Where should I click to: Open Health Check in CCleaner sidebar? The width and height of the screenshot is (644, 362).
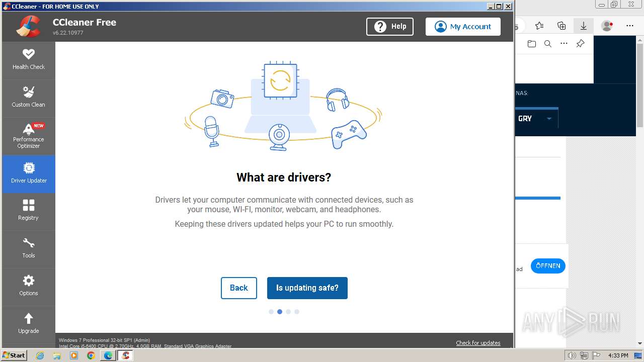tap(29, 60)
